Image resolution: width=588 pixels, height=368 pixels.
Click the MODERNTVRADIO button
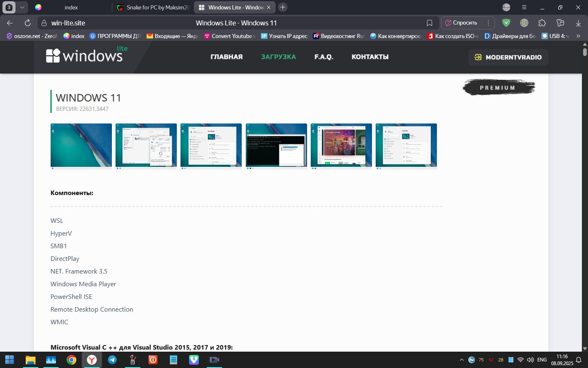click(x=508, y=57)
